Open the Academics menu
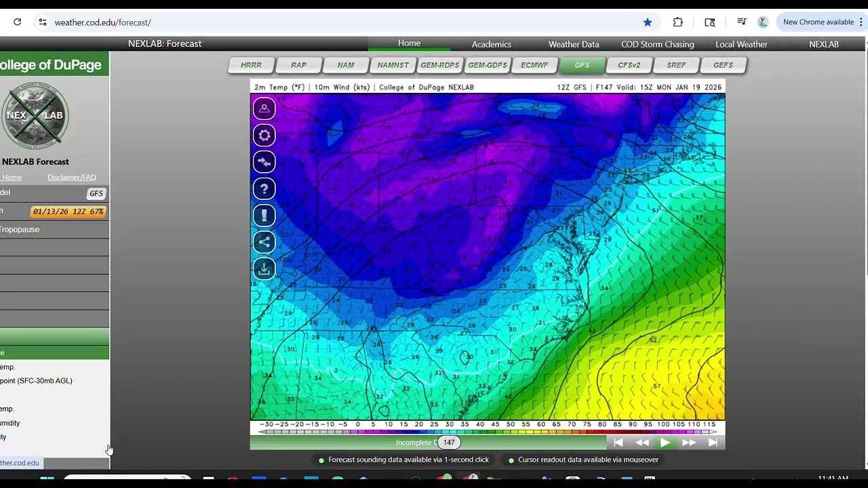The height and width of the screenshot is (488, 868). point(492,44)
